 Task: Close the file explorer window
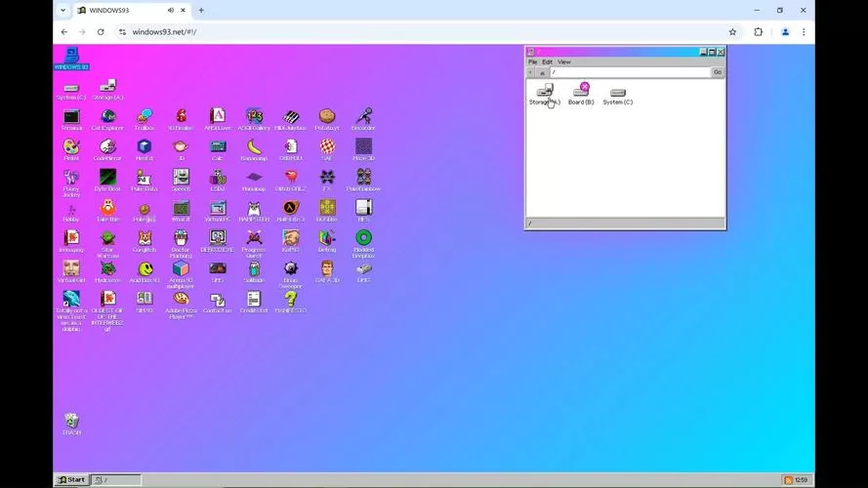[721, 52]
